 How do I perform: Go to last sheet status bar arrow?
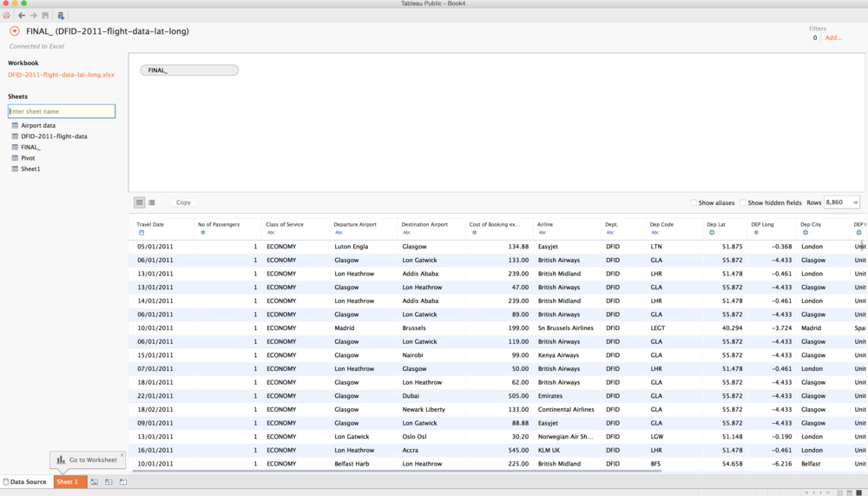(x=828, y=493)
